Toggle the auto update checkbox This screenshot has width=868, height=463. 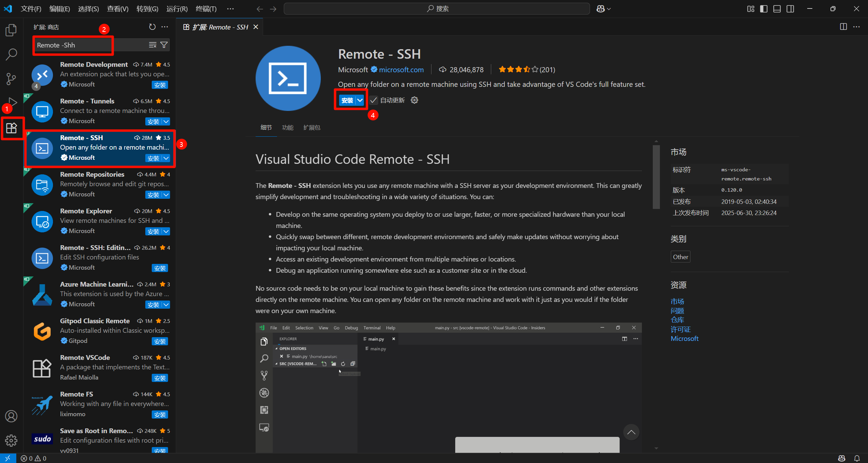point(373,100)
